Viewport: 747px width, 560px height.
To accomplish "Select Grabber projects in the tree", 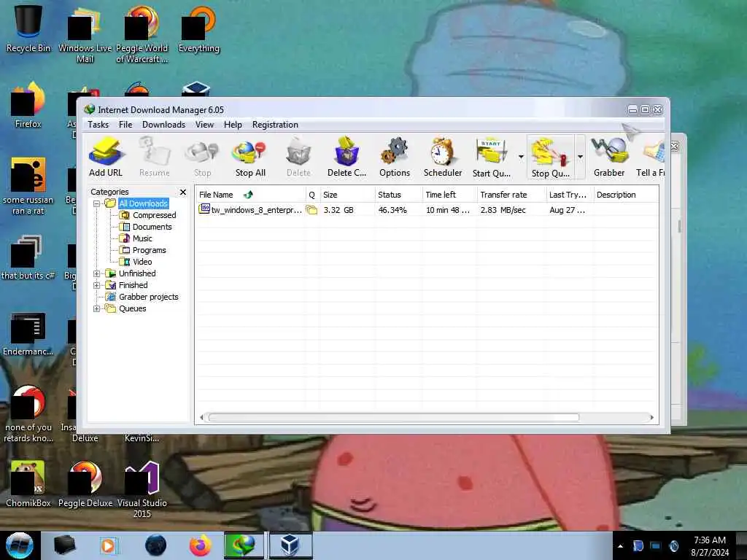I will tap(148, 297).
